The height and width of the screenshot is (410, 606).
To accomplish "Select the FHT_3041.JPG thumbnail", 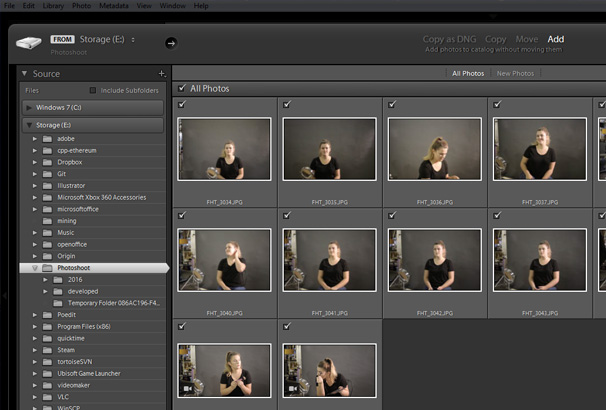I will (x=329, y=259).
